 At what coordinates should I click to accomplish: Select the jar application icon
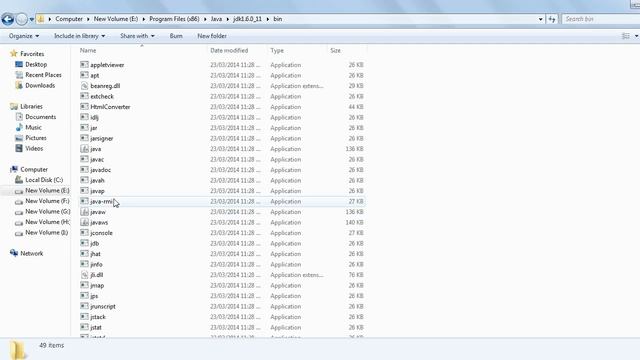coord(84,128)
